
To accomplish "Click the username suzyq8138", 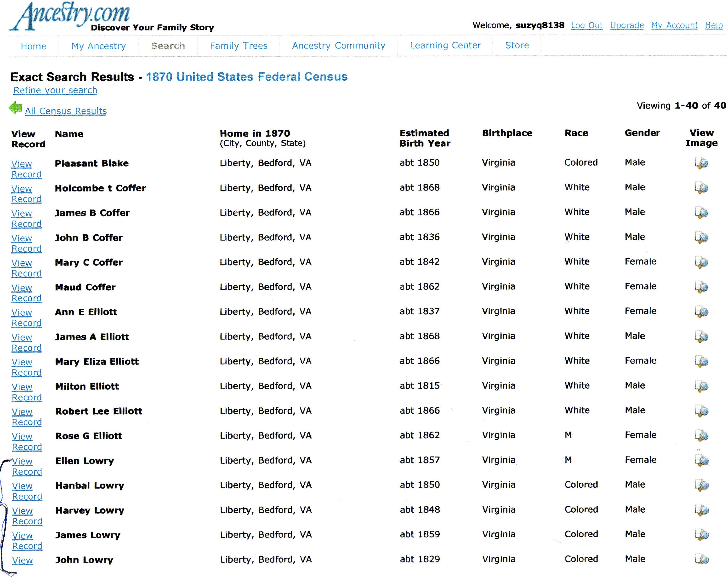I will 540,25.
